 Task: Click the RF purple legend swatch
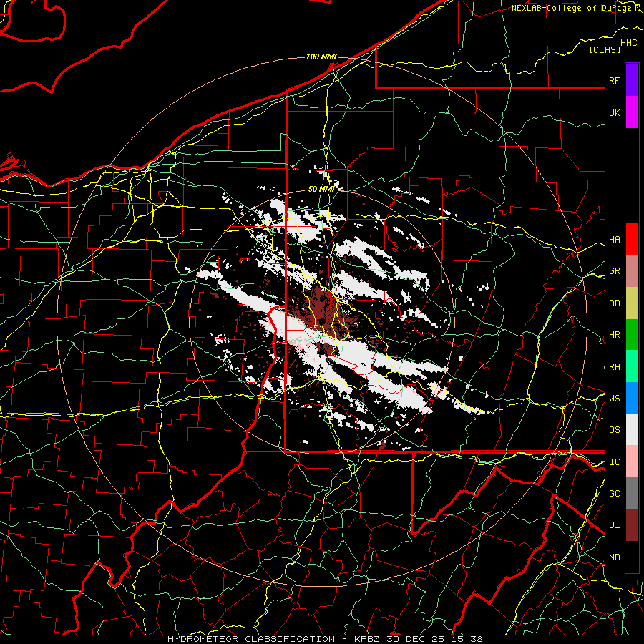click(632, 79)
